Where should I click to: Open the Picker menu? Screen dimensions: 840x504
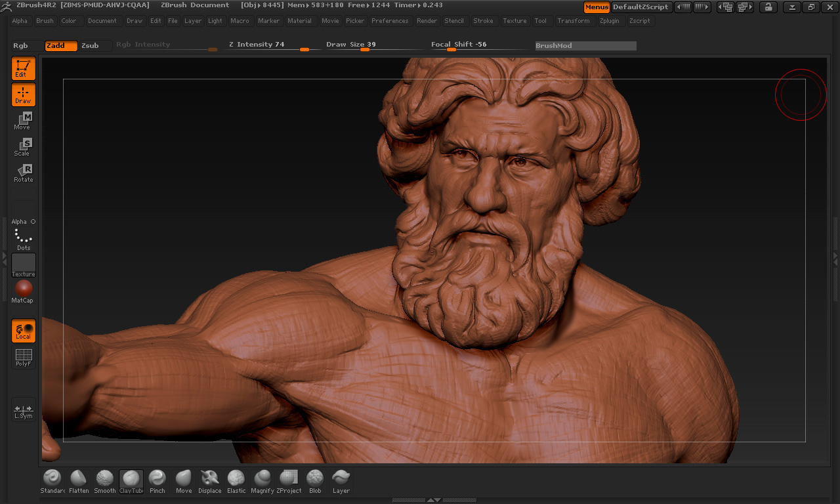click(355, 21)
